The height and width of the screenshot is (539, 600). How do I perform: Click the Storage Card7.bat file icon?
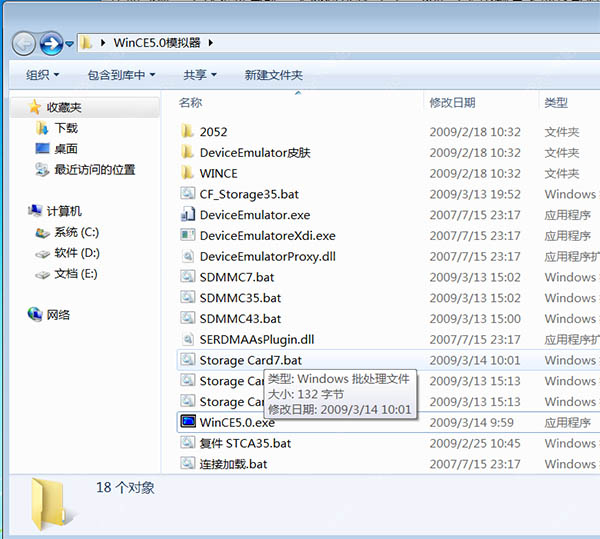click(188, 359)
